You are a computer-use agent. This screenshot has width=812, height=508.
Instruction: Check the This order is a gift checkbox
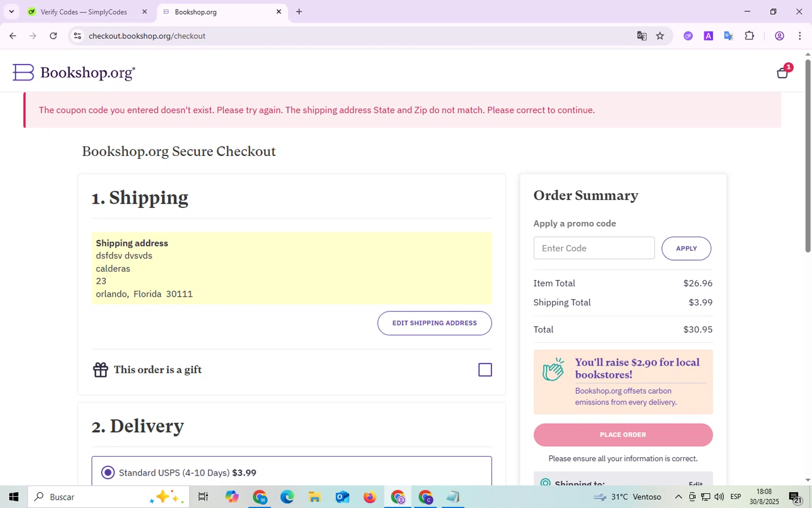pos(485,370)
